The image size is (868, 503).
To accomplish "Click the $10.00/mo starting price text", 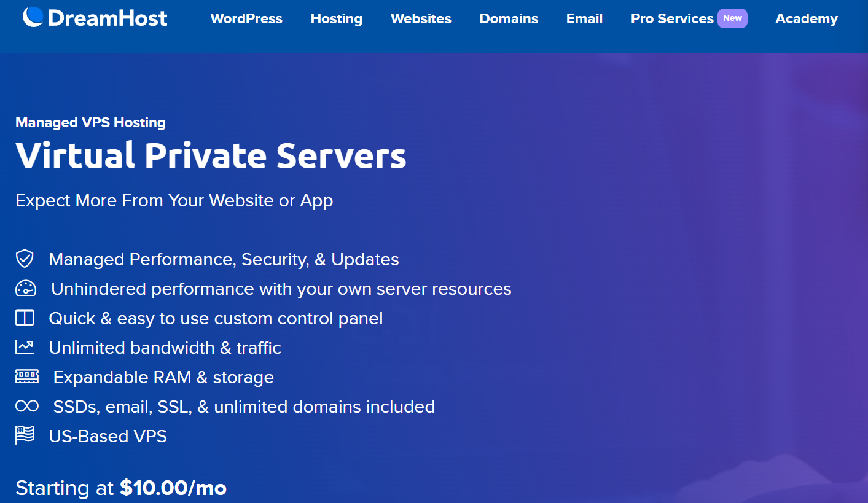I will coord(173,488).
